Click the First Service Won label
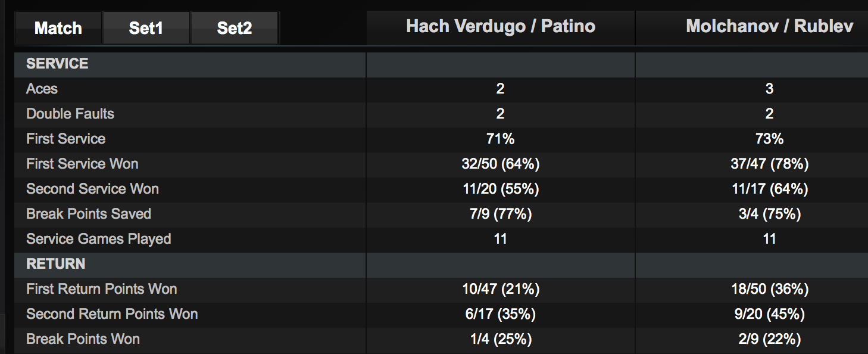868x354 pixels. tap(82, 164)
